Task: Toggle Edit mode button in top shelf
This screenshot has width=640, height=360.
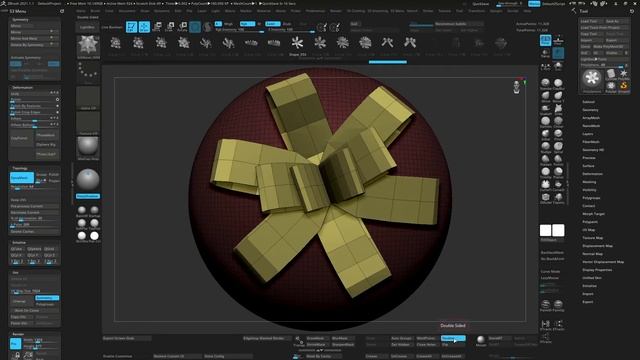Action: 131,27
